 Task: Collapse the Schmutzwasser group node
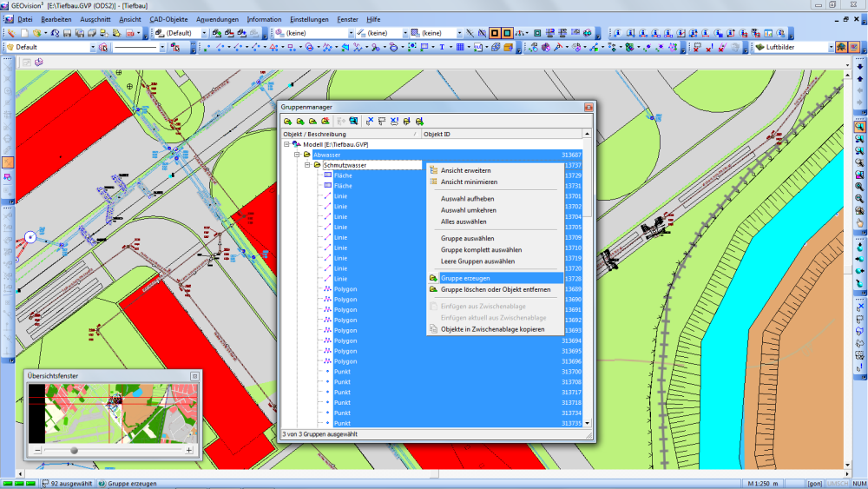[307, 165]
